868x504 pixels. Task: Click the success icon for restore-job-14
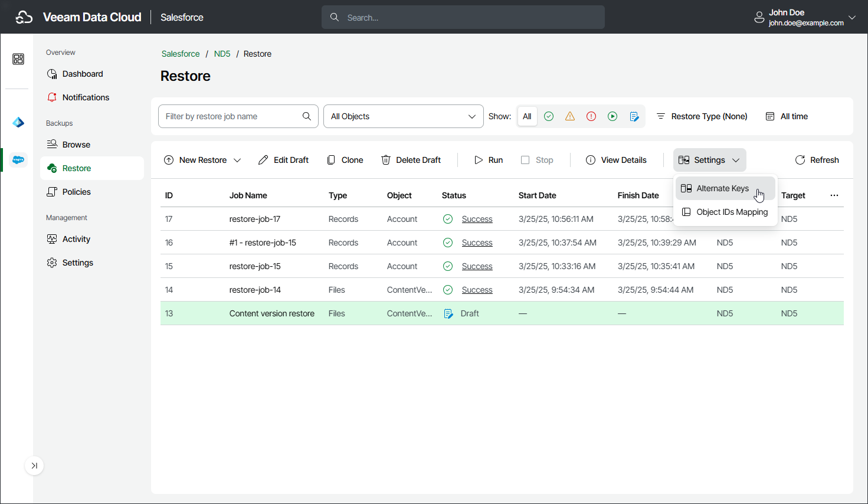point(448,290)
